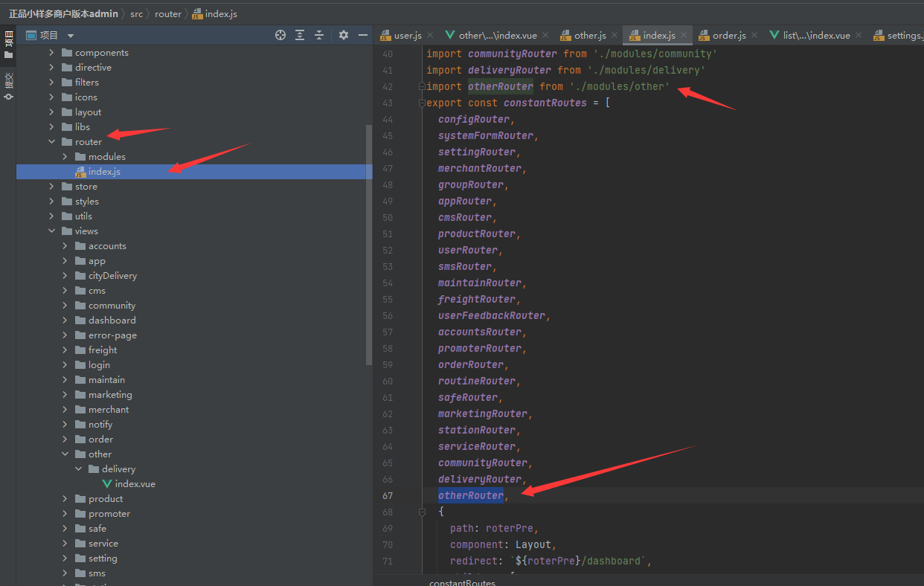Switch to the settings editor tab
This screenshot has height=586, width=924.
tap(897, 35)
